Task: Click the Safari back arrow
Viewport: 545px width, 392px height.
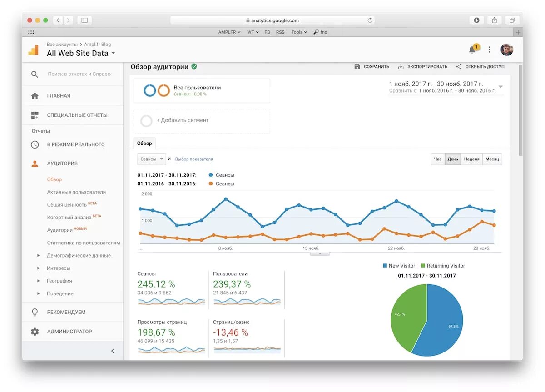Action: (x=58, y=20)
